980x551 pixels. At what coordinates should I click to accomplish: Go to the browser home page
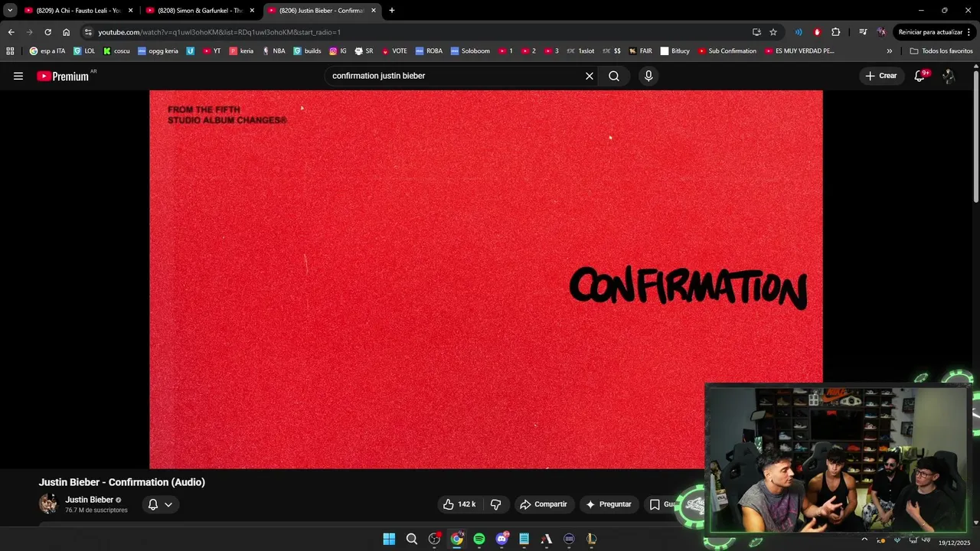67,32
